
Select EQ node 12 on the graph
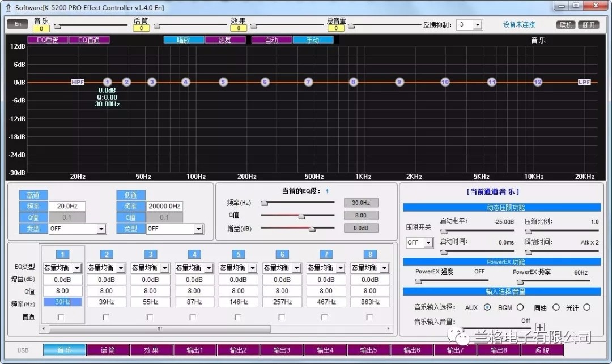click(537, 82)
